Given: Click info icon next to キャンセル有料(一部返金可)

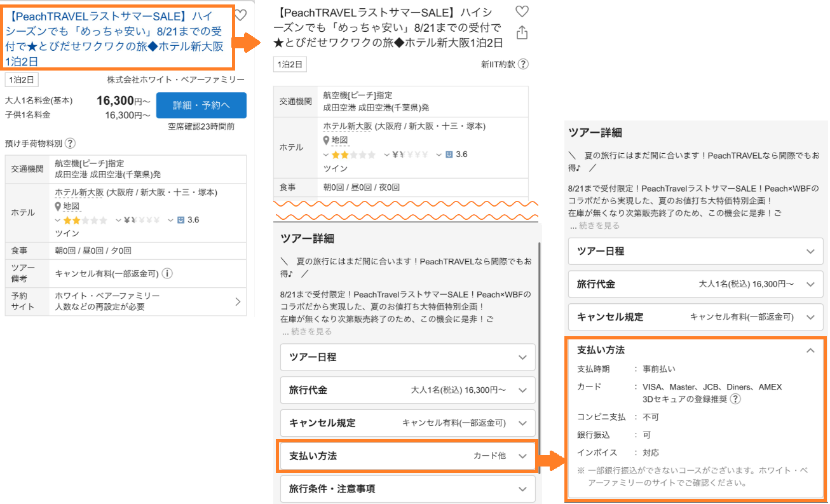Looking at the screenshot, I should [167, 274].
